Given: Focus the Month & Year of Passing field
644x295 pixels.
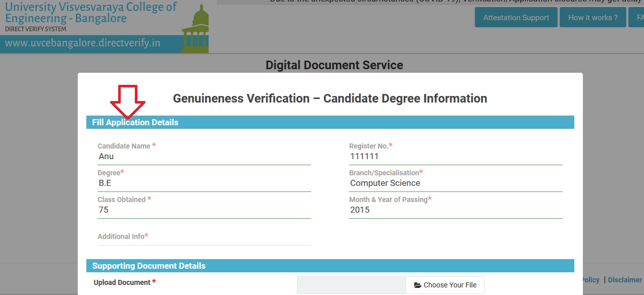Looking at the screenshot, I should pos(455,210).
